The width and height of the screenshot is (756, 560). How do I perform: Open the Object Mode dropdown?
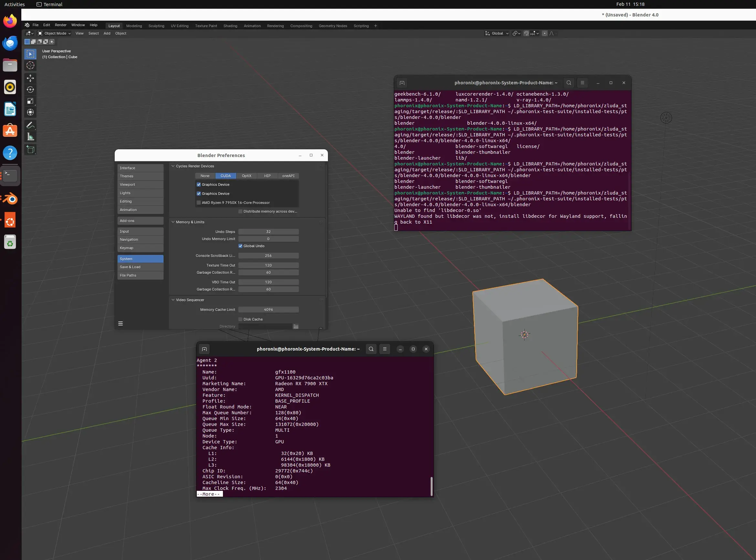coord(54,33)
